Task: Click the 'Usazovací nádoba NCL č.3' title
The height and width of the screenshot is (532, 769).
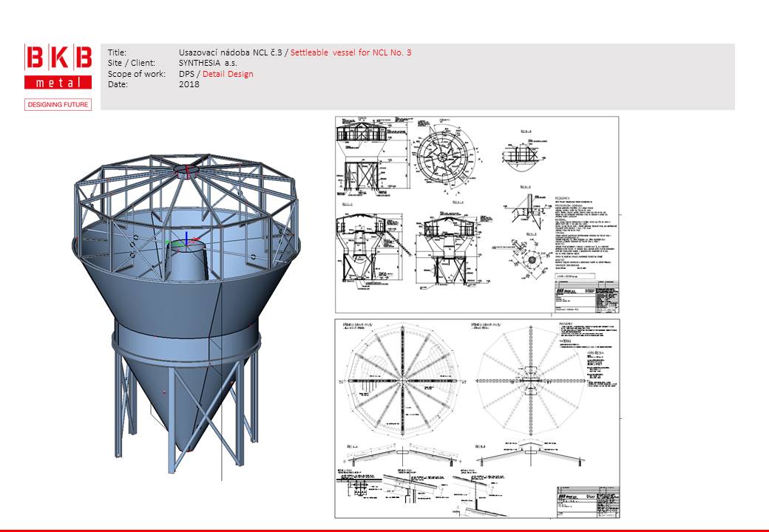Action: pyautogui.click(x=231, y=52)
